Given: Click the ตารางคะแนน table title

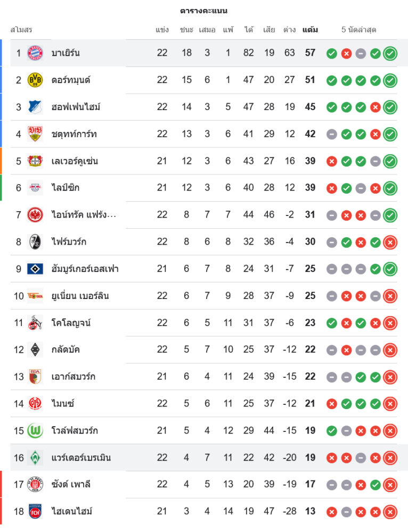Looking at the screenshot, I should (204, 11).
